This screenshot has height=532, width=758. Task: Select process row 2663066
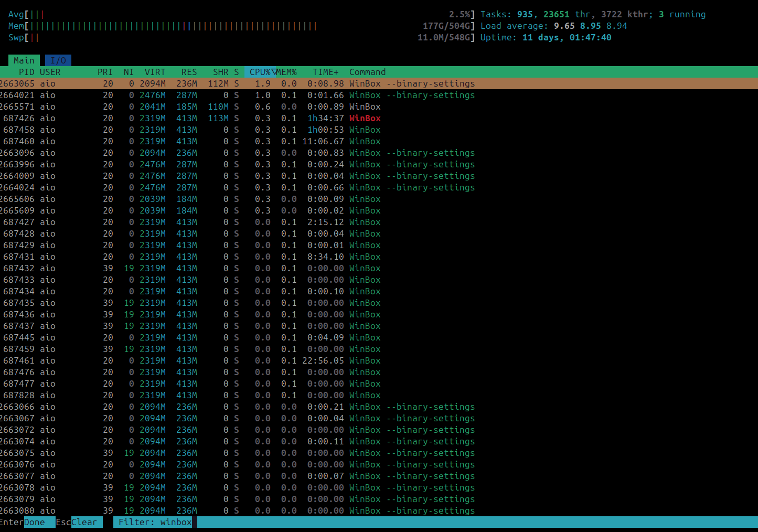click(379, 407)
